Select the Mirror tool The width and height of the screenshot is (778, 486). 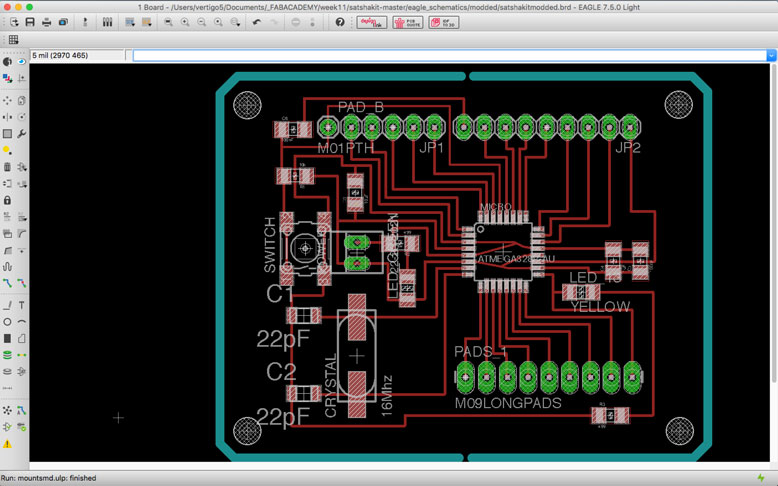[7, 117]
